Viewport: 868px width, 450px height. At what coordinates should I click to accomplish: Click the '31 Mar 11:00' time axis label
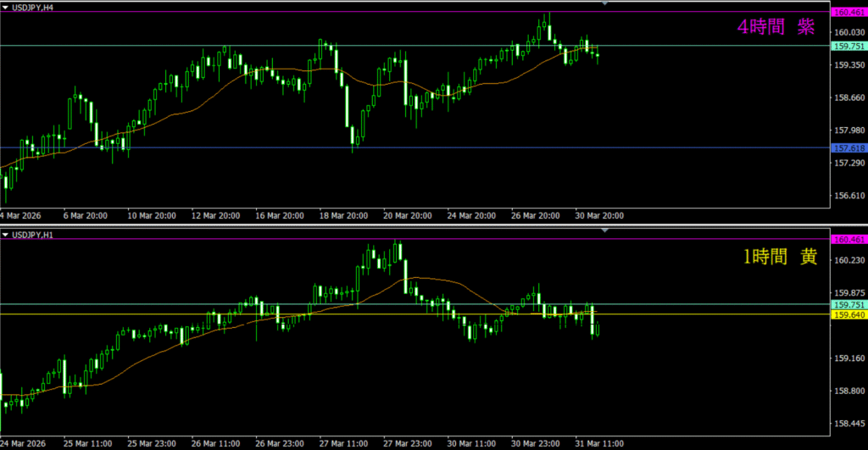[598, 442]
